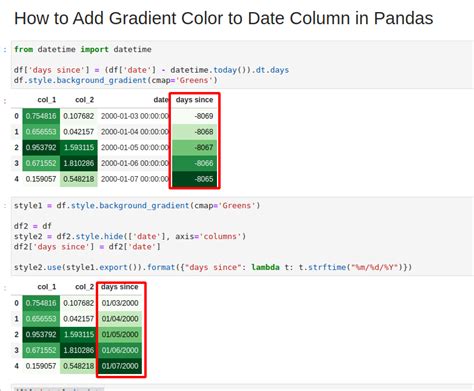This screenshot has width=474, height=391.
Task: Click the 01/03/2000 cell
Action: point(120,303)
